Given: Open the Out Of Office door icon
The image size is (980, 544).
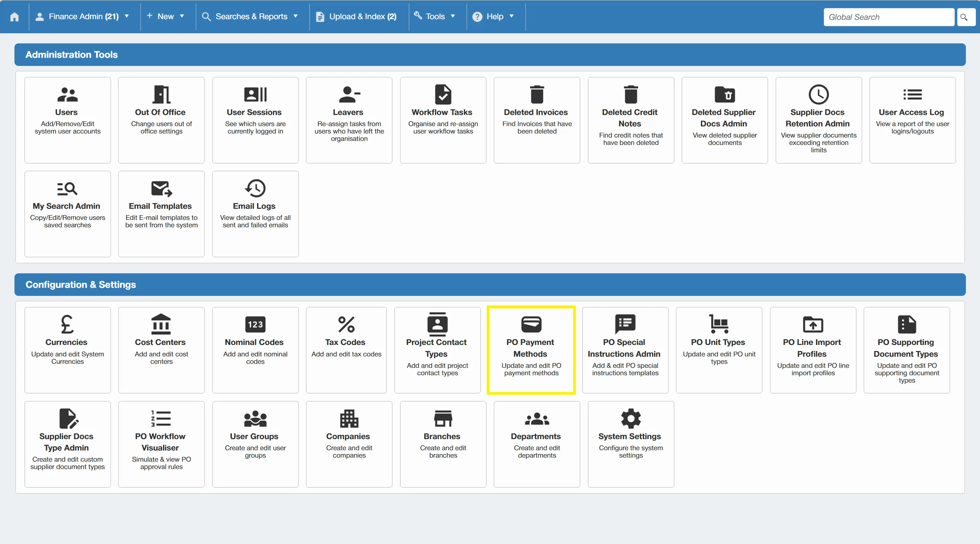Looking at the screenshot, I should 161,94.
